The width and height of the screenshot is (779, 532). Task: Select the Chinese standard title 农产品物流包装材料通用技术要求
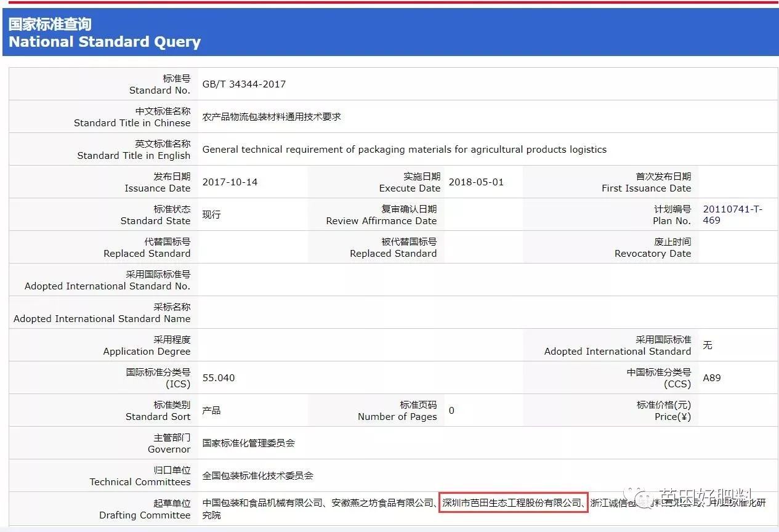point(272,117)
